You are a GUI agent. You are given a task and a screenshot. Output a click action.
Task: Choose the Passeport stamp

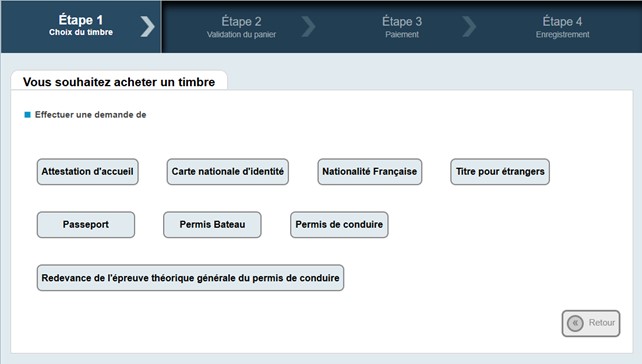tap(86, 225)
